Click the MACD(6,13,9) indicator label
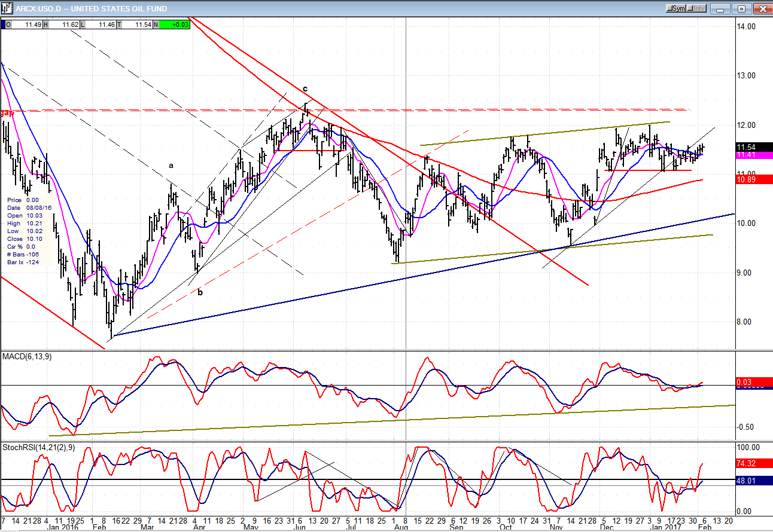Image resolution: width=773 pixels, height=532 pixels. click(x=26, y=357)
